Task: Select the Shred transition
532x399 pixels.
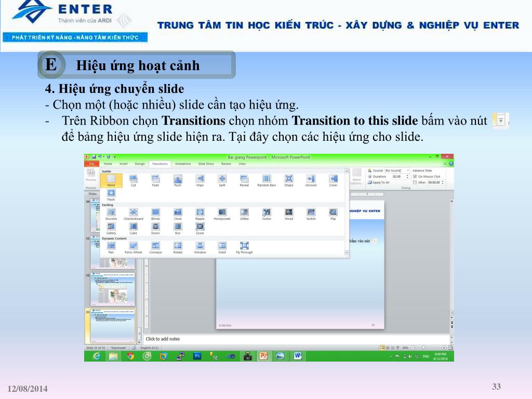Action: tap(289, 214)
